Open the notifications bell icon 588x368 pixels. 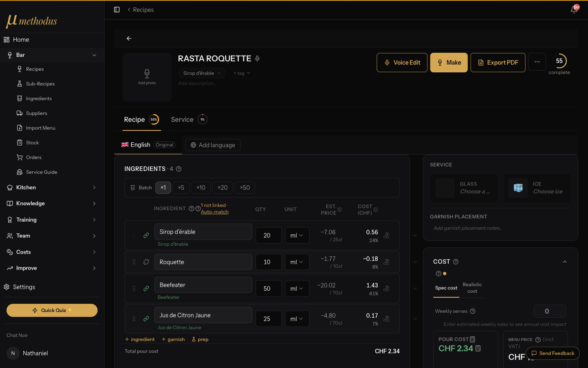click(574, 9)
